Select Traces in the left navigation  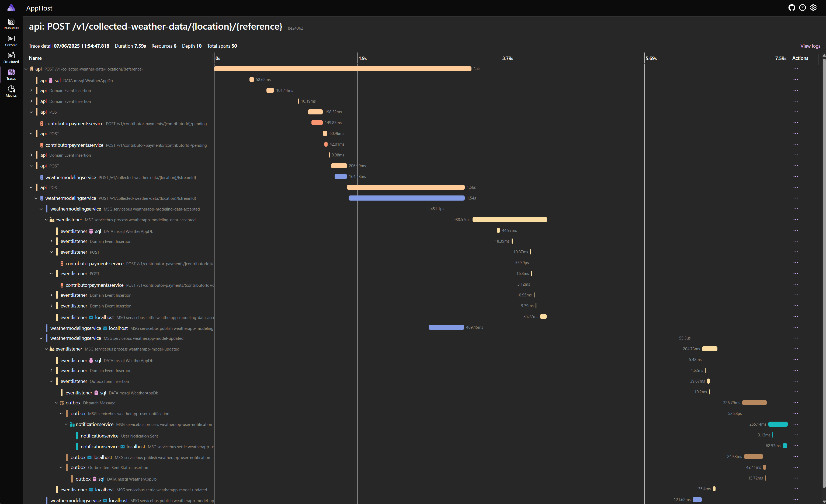11,74
